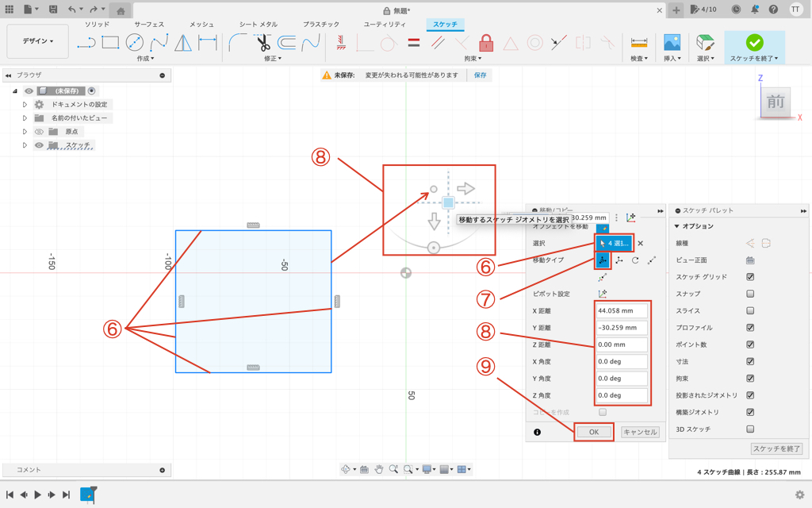This screenshot has height=508, width=812.
Task: Toggle visibility of the Origin folder
Action: click(x=39, y=132)
